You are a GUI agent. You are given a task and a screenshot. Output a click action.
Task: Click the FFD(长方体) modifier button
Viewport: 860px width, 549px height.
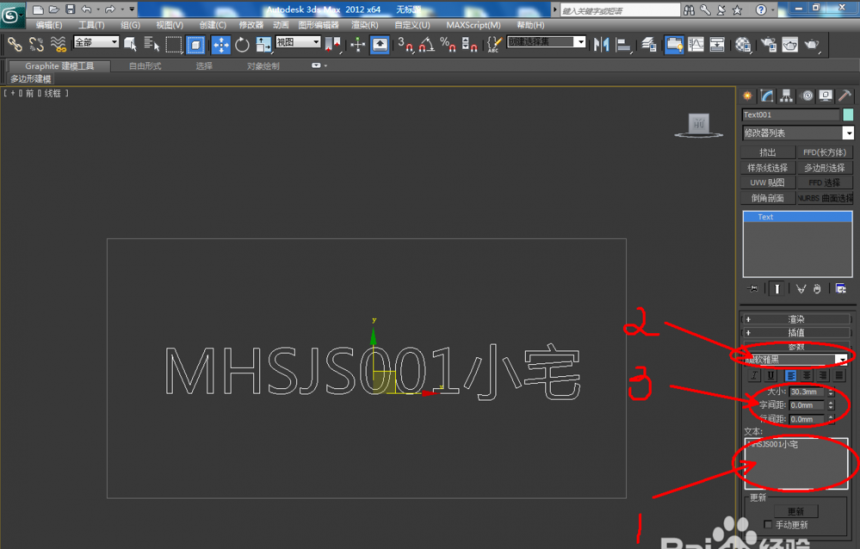tap(824, 152)
